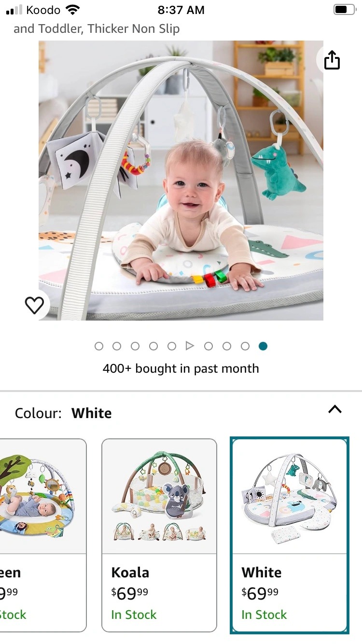
Task: Select the first image pagination dot
Action: pyautogui.click(x=99, y=346)
